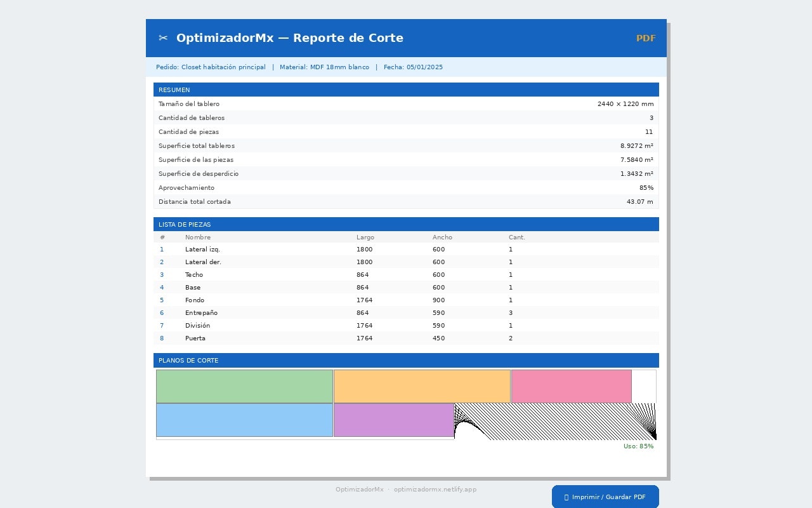Image resolution: width=812 pixels, height=508 pixels.
Task: Click the Uso: 85% usage label
Action: (638, 446)
